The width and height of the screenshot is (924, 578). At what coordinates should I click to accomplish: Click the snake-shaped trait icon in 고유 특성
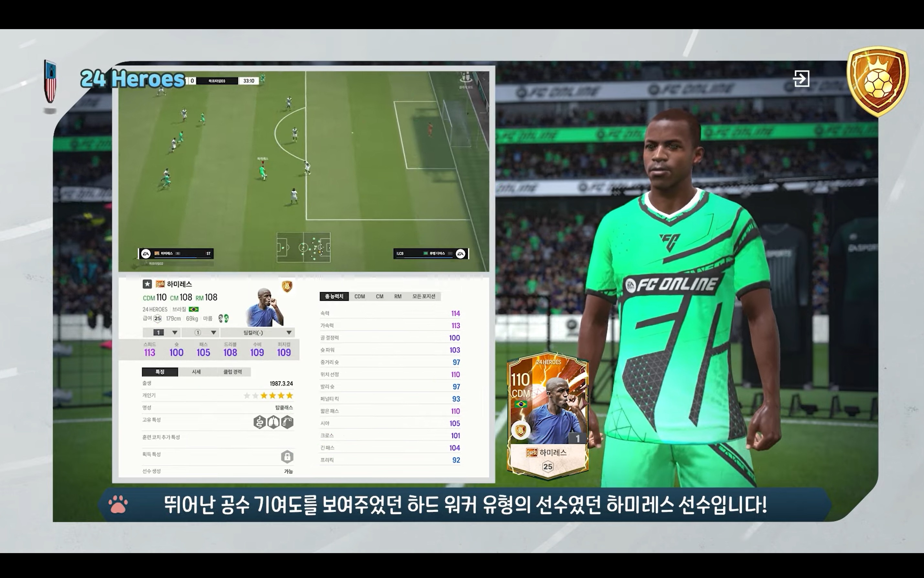[260, 422]
